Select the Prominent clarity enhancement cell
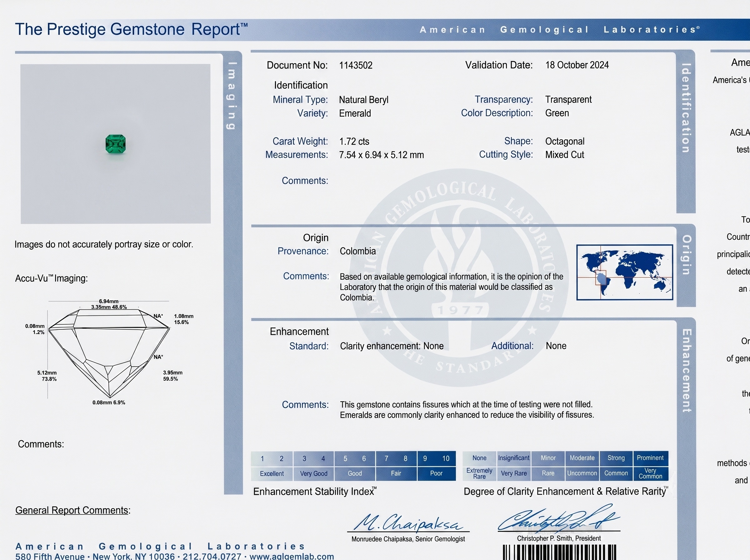750x560 pixels. point(650,458)
